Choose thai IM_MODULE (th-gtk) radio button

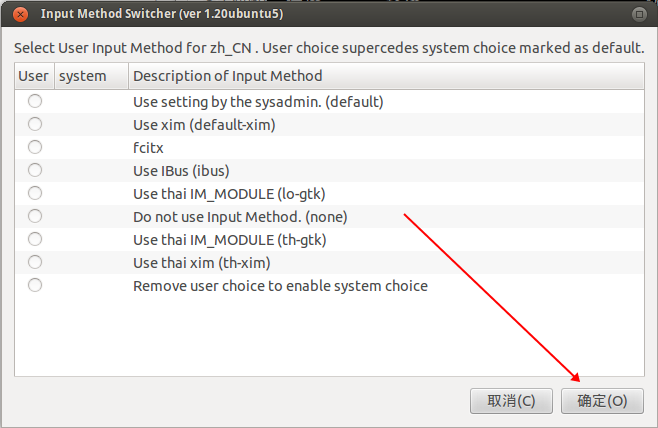pos(35,239)
